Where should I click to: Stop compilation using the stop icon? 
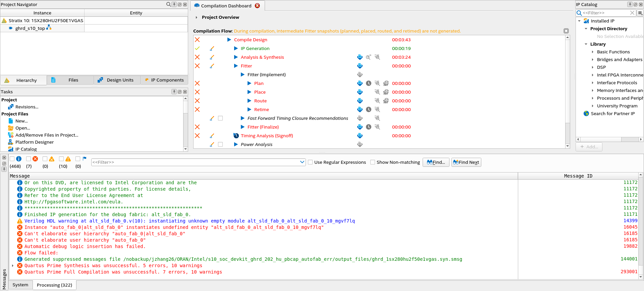point(566,31)
